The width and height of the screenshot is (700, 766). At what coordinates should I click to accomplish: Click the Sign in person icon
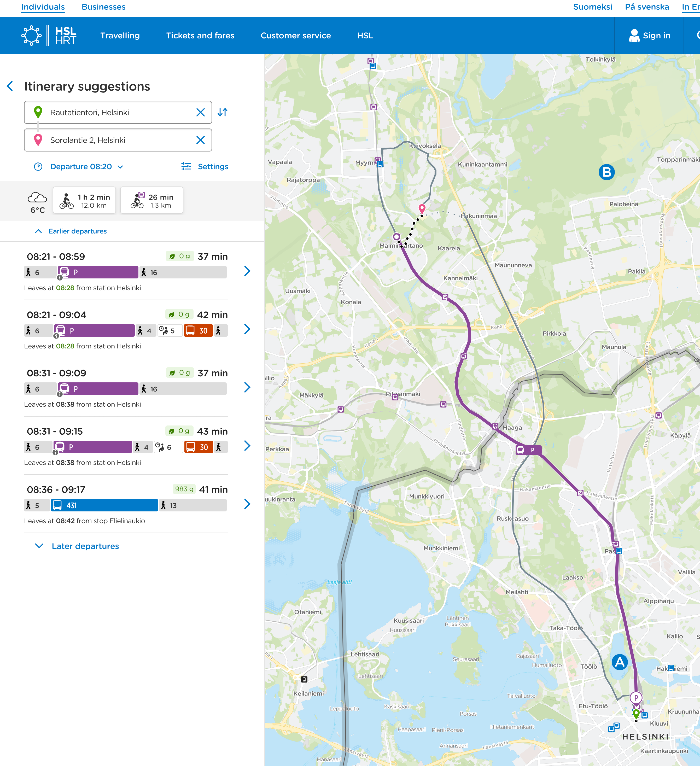[x=634, y=36]
